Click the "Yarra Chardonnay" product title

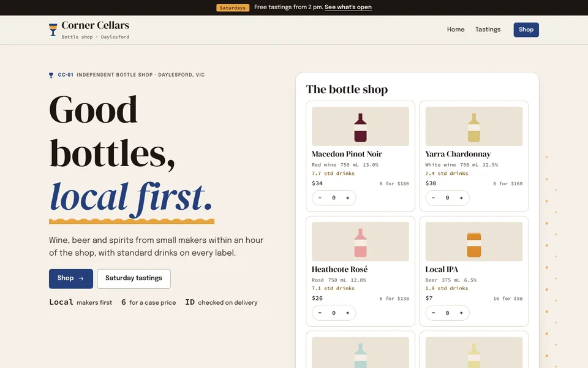pos(458,154)
